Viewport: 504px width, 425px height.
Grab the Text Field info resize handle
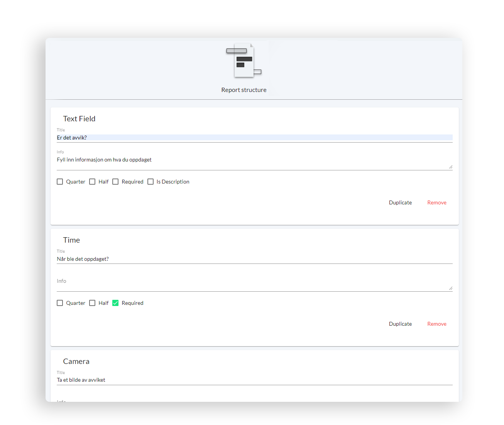[x=450, y=167]
